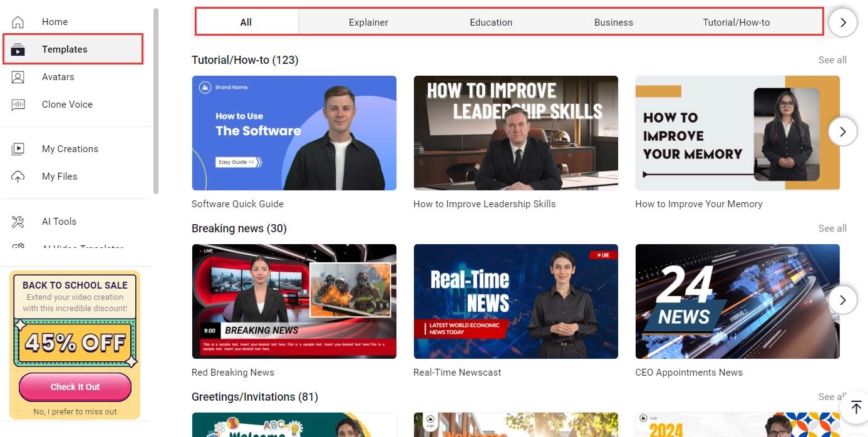Open the Business category tab
868x437 pixels.
[613, 23]
